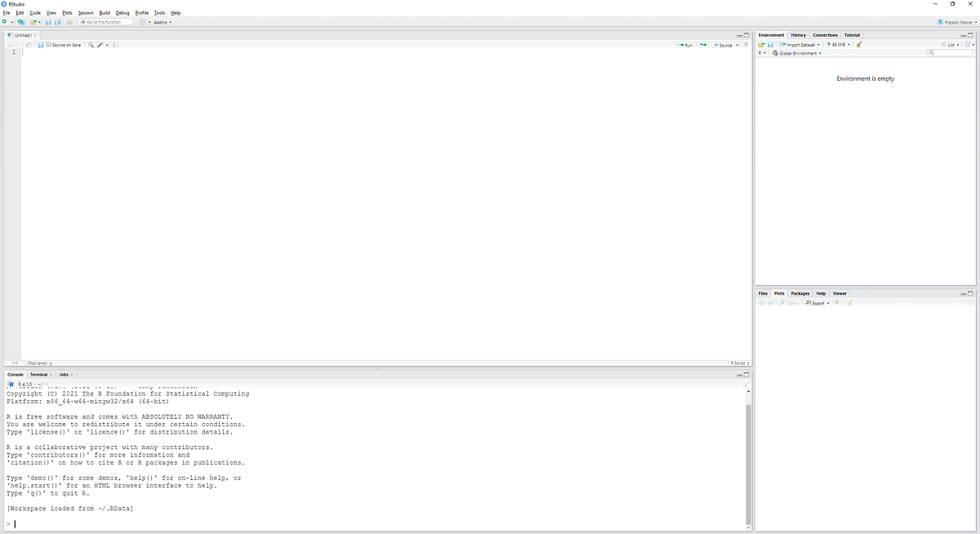
Task: Open an existing file using folder icon
Action: click(31, 22)
